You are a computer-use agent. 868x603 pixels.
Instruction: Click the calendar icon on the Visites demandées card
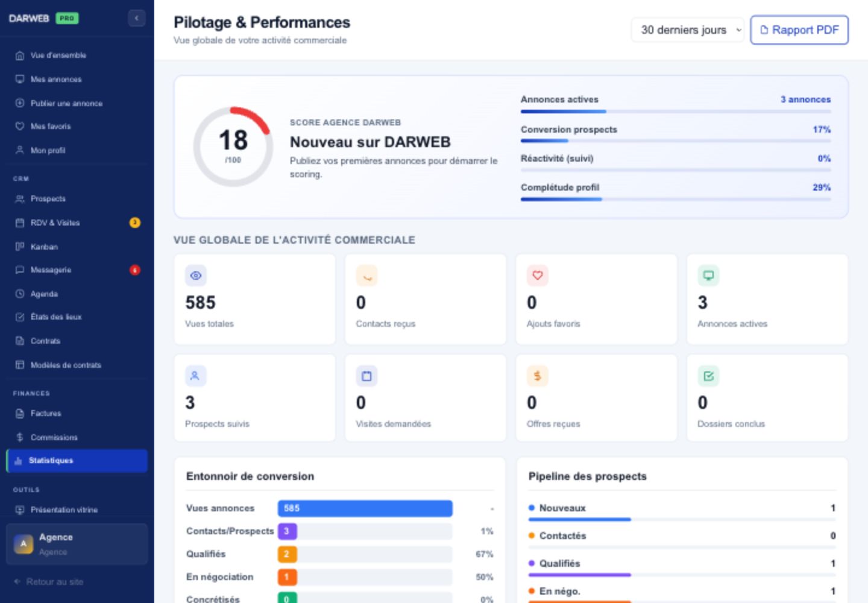pos(366,376)
